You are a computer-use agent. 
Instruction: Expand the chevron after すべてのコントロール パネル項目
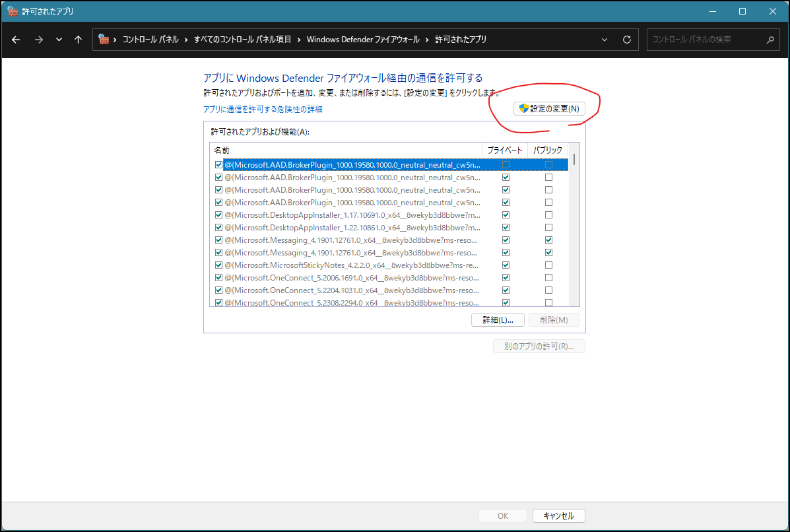pos(299,40)
